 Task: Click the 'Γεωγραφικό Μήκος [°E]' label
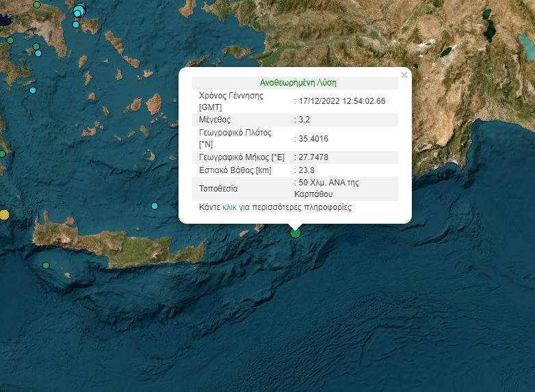(242, 157)
